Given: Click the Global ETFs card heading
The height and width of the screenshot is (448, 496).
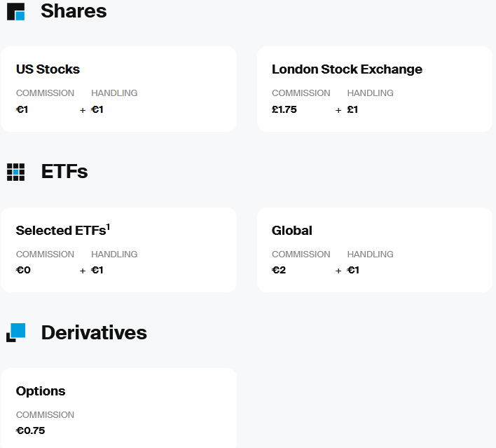Looking at the screenshot, I should [292, 231].
